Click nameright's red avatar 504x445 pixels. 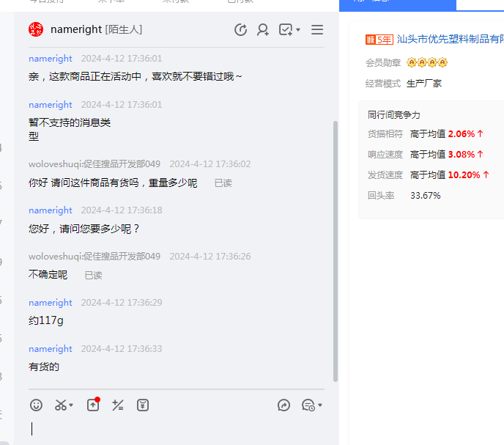(36, 29)
